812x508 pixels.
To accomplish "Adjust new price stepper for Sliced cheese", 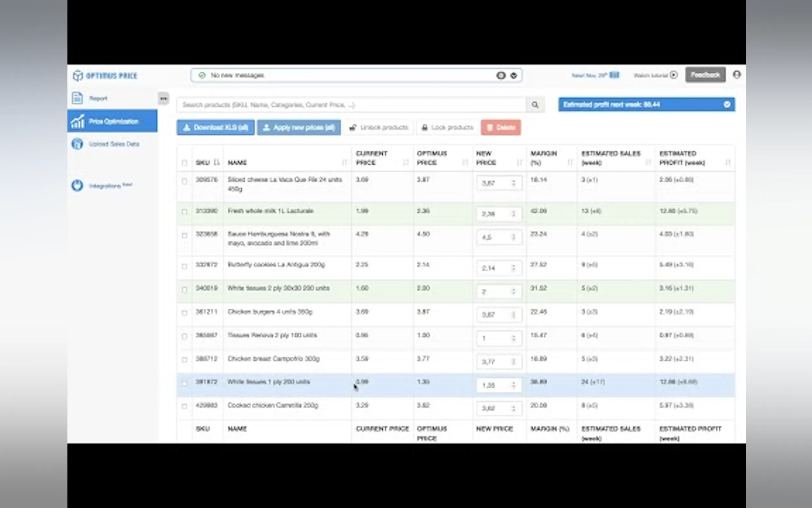I will pos(513,183).
